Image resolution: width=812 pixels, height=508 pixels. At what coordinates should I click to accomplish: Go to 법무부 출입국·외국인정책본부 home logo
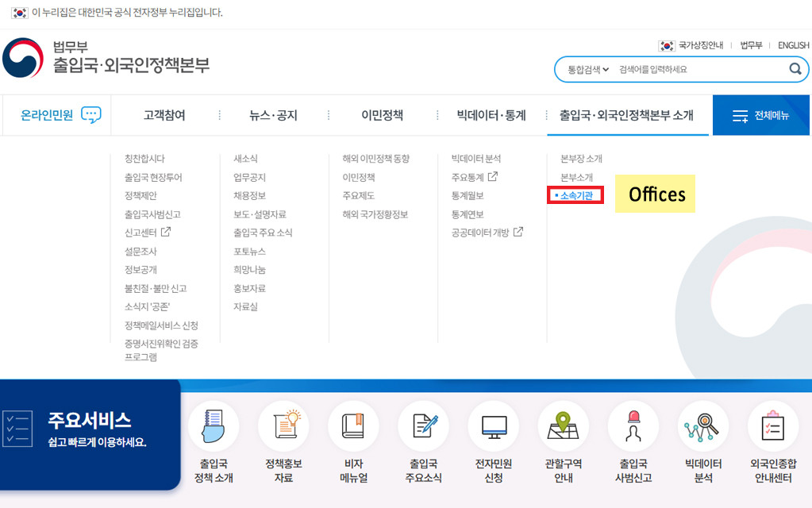point(106,57)
